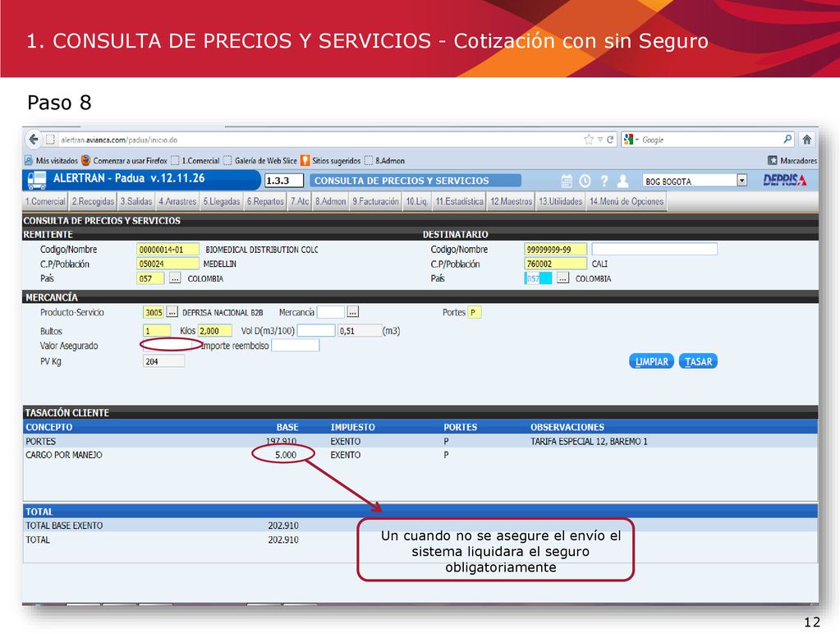Expand the BOG BOGOTA office dropdown
Viewport: 840px width, 643px height.
pos(742,181)
